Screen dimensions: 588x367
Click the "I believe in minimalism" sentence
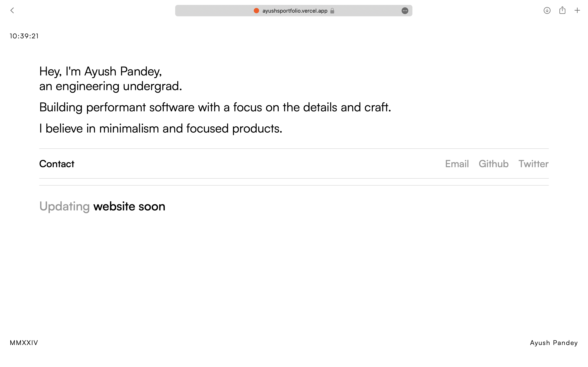[x=161, y=128]
